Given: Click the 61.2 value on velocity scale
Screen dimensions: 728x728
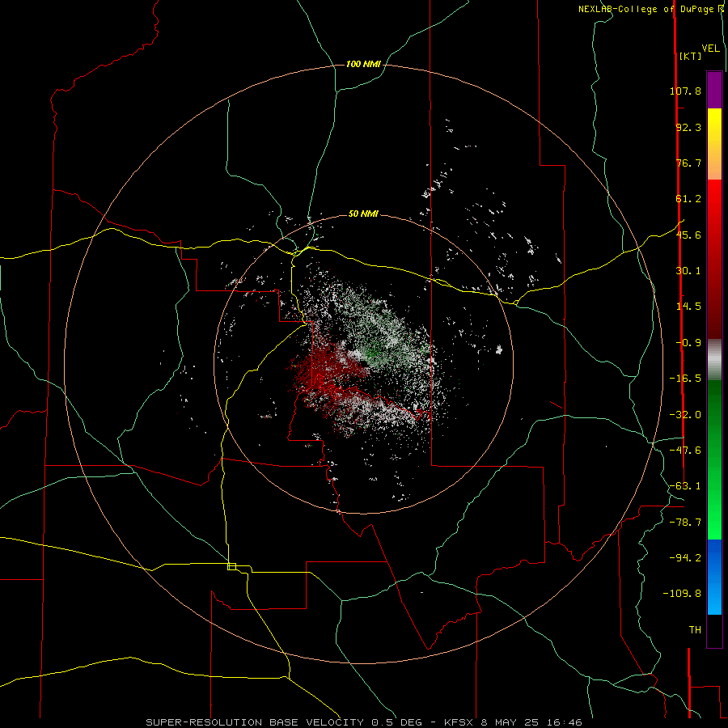Looking at the screenshot, I should coord(688,199).
